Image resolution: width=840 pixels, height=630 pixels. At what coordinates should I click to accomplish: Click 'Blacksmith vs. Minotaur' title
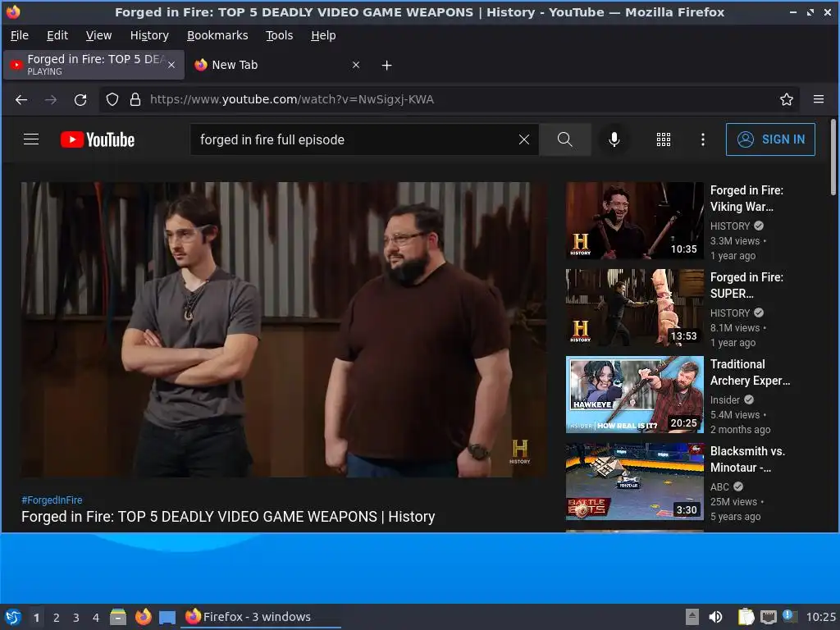[747, 459]
